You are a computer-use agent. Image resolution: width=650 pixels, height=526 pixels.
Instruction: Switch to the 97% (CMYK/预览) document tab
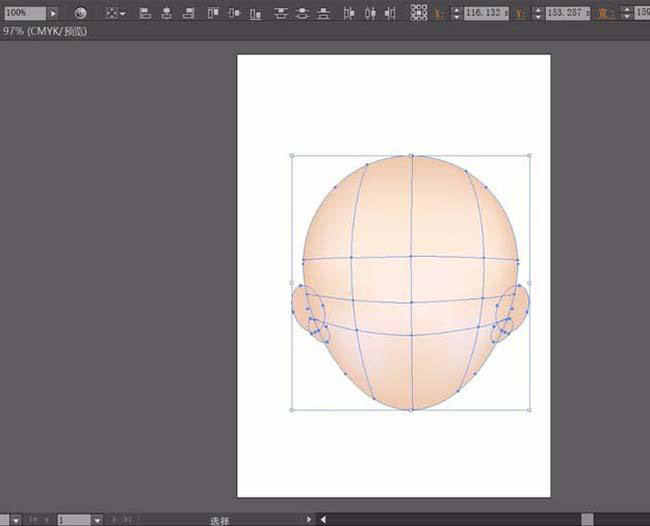(x=44, y=32)
